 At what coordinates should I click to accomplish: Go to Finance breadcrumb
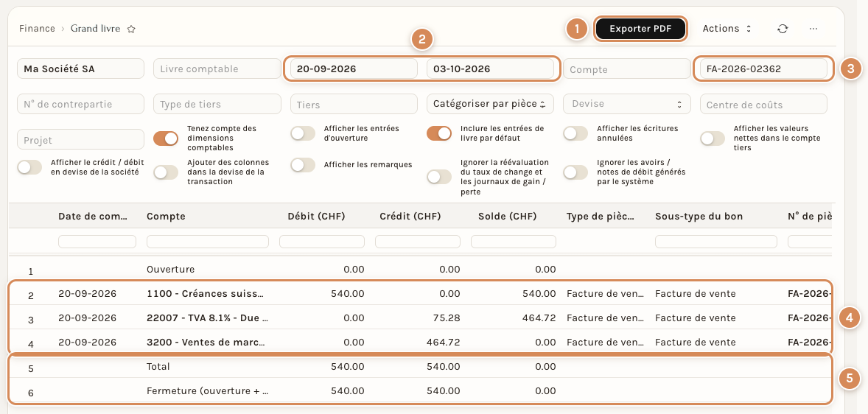point(37,28)
